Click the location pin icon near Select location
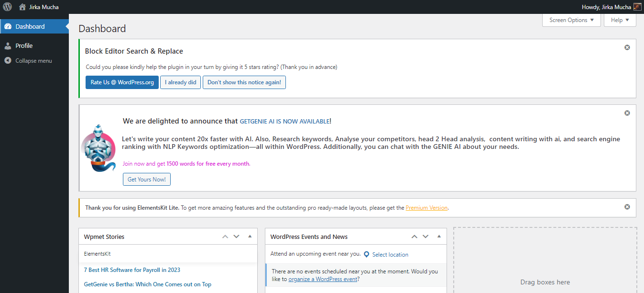 [367, 254]
